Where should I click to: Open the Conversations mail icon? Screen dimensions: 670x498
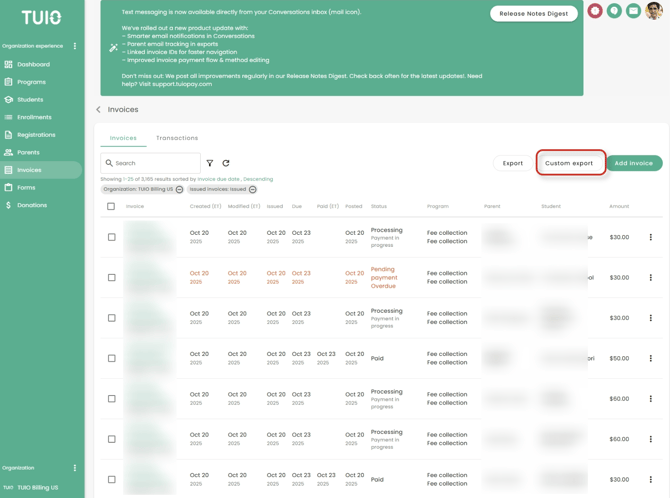[x=633, y=11]
